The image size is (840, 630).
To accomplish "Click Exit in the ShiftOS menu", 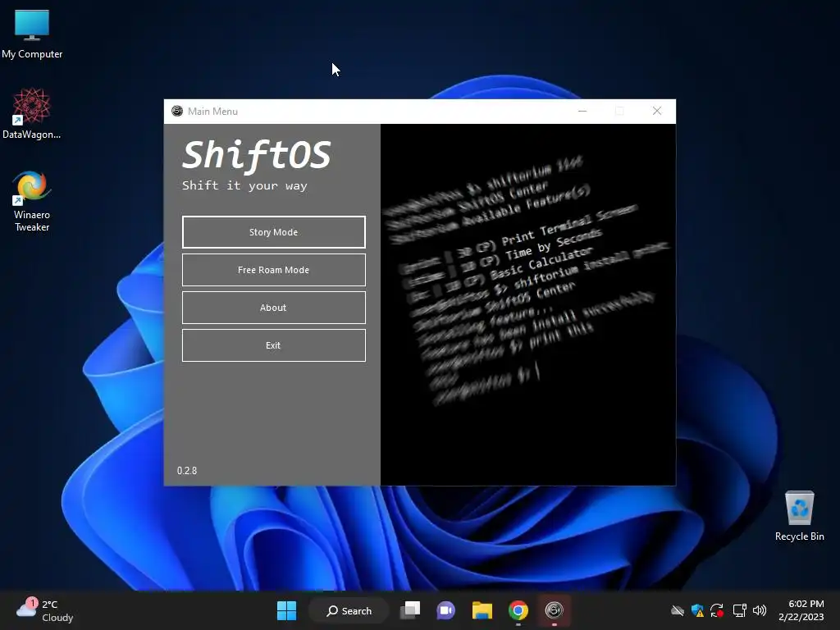I will point(274,345).
